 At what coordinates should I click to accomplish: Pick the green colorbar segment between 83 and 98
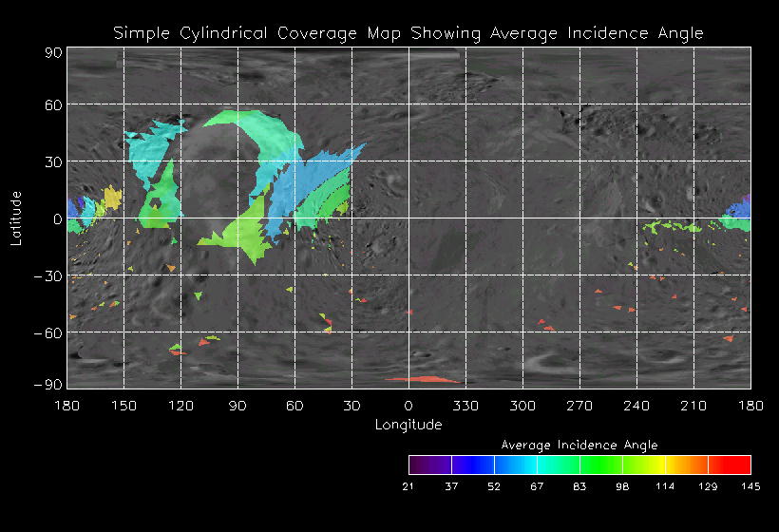[x=600, y=465]
